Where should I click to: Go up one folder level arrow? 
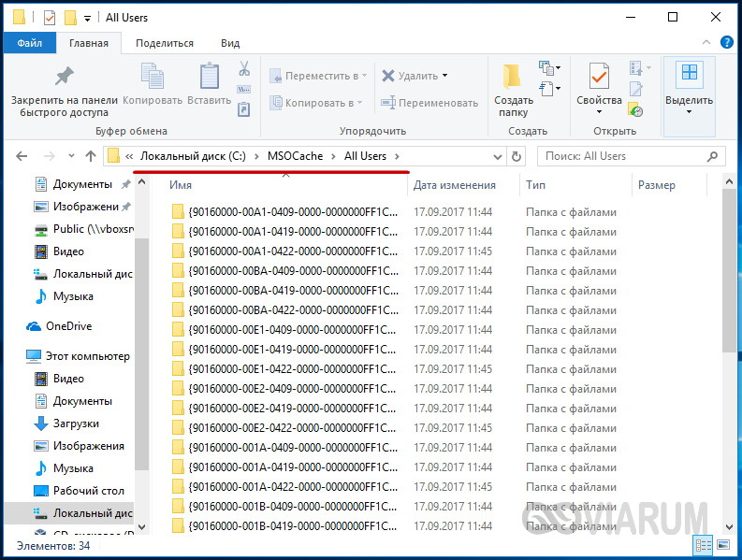[91, 156]
